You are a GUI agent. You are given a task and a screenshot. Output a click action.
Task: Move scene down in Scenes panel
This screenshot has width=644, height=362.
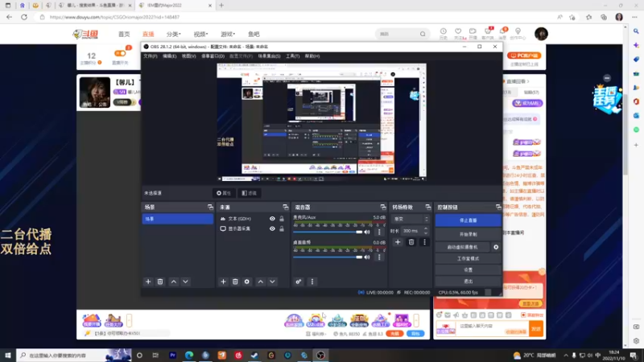pos(186,282)
